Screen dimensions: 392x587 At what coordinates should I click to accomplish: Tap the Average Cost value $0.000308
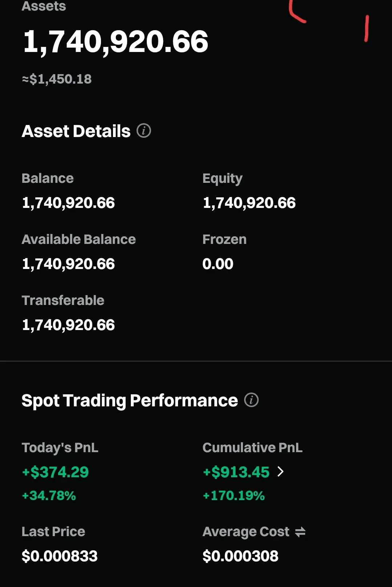241,556
